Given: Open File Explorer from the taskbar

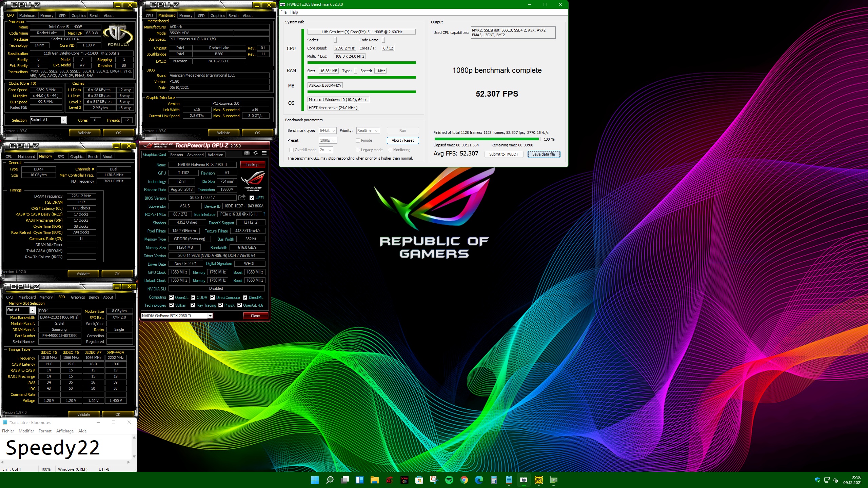Looking at the screenshot, I should (x=374, y=480).
